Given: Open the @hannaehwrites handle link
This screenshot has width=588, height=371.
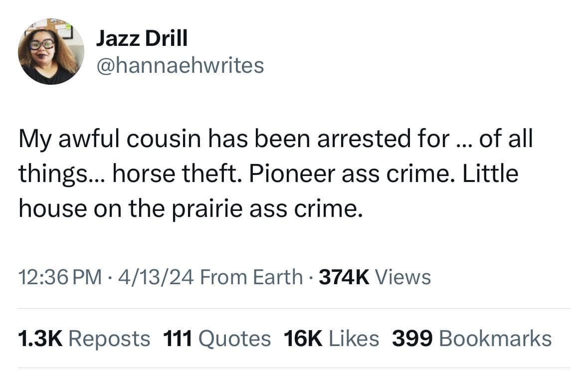Looking at the screenshot, I should click(180, 65).
